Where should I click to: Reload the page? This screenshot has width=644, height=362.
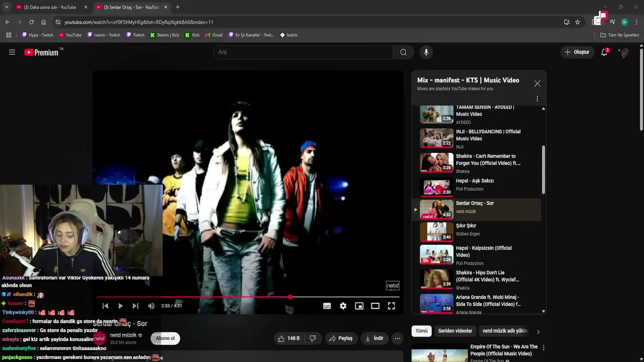(x=31, y=22)
